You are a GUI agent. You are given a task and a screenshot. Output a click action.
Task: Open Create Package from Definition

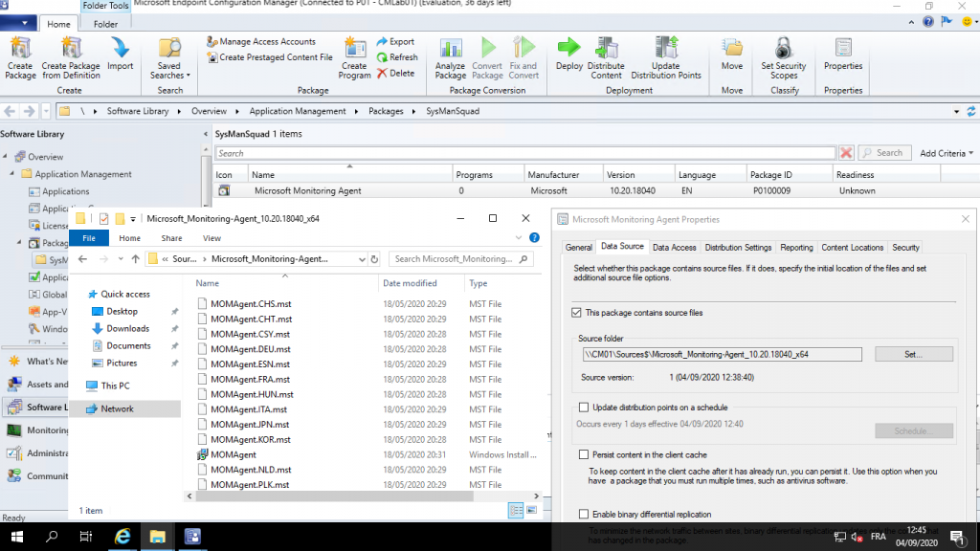click(71, 57)
